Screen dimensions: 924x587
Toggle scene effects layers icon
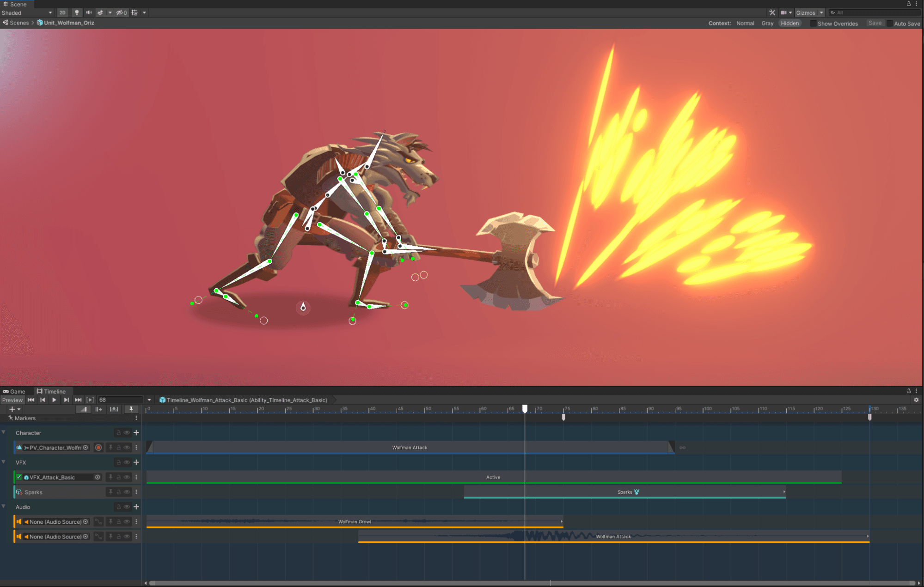pyautogui.click(x=100, y=12)
